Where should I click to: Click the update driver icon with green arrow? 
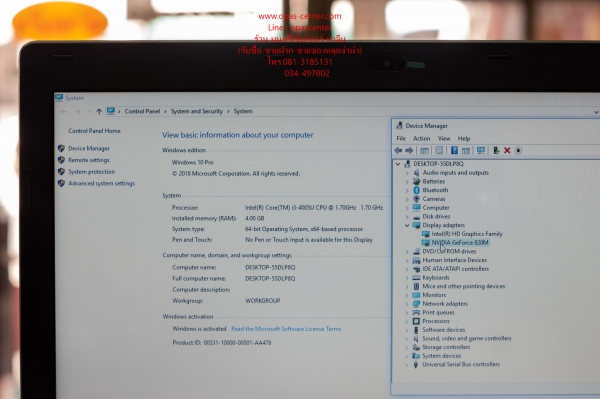[x=496, y=150]
